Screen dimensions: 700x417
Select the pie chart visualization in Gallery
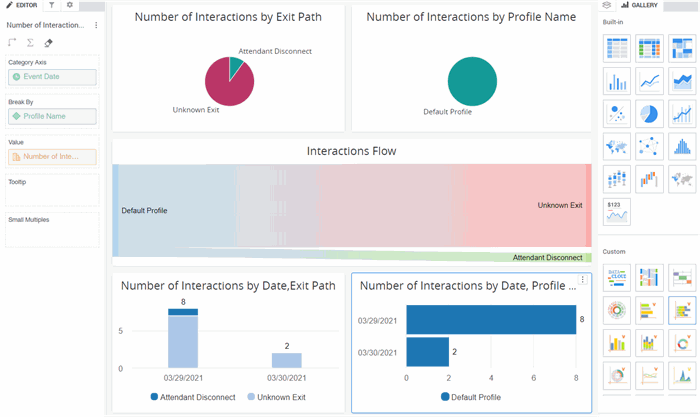(x=650, y=113)
